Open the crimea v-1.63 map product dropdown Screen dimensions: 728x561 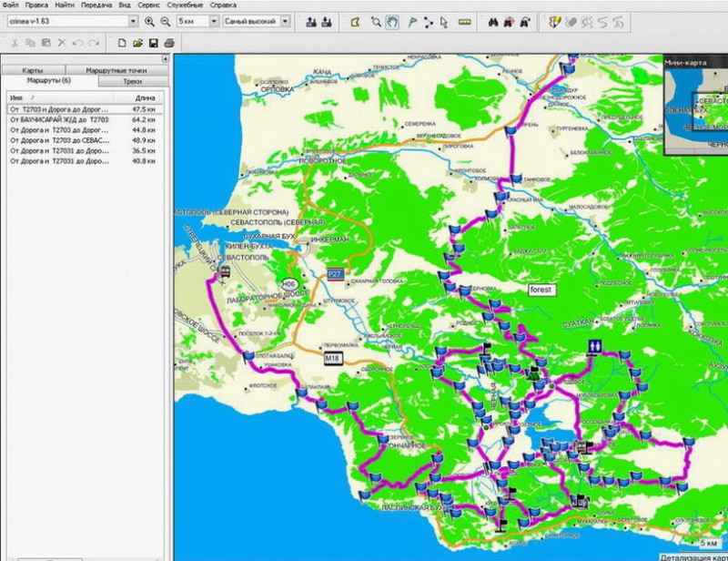(133, 21)
